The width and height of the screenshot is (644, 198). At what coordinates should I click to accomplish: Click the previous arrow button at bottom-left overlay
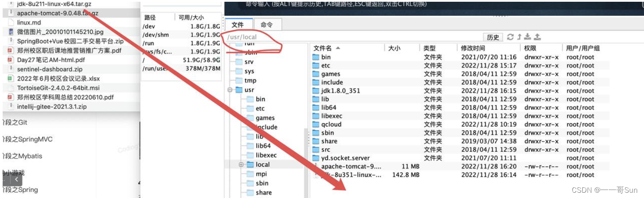click(16, 179)
